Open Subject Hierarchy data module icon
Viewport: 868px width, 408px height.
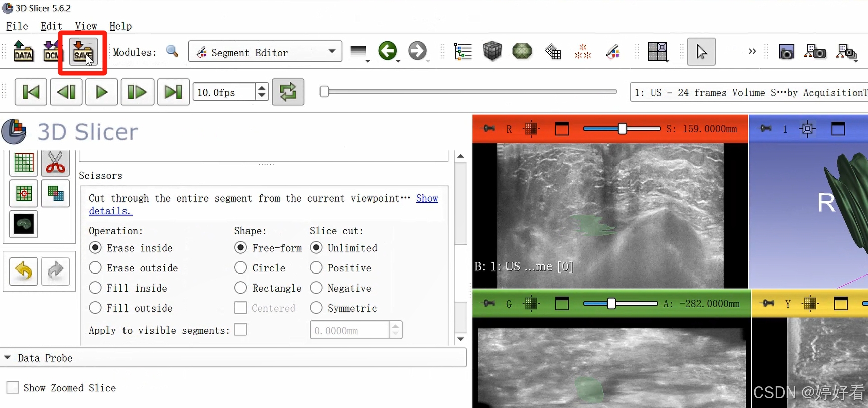pyautogui.click(x=462, y=51)
